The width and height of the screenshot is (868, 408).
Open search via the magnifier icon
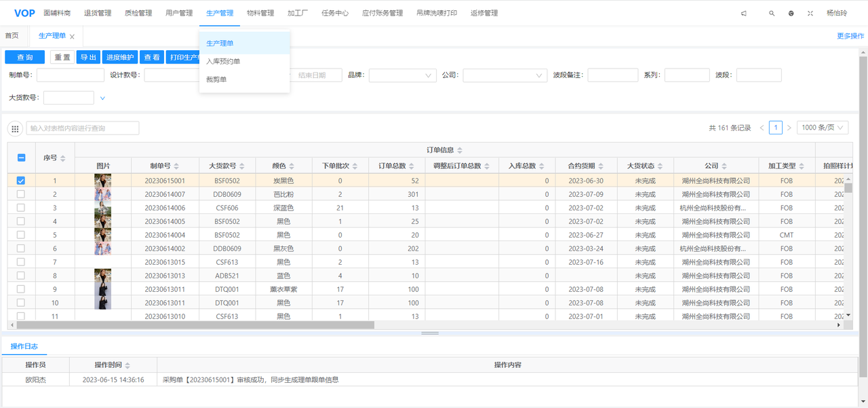(772, 13)
